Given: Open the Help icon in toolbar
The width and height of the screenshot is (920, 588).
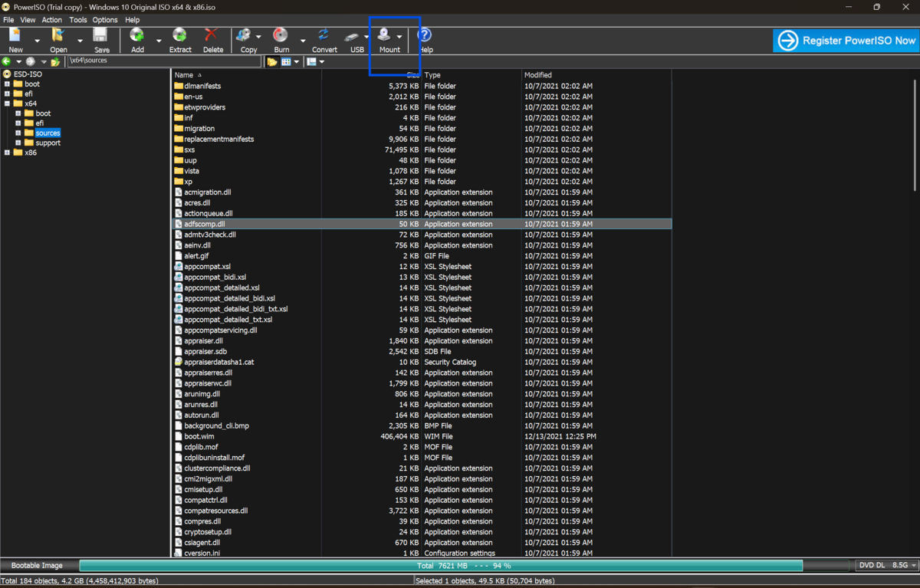Looking at the screenshot, I should [x=425, y=35].
